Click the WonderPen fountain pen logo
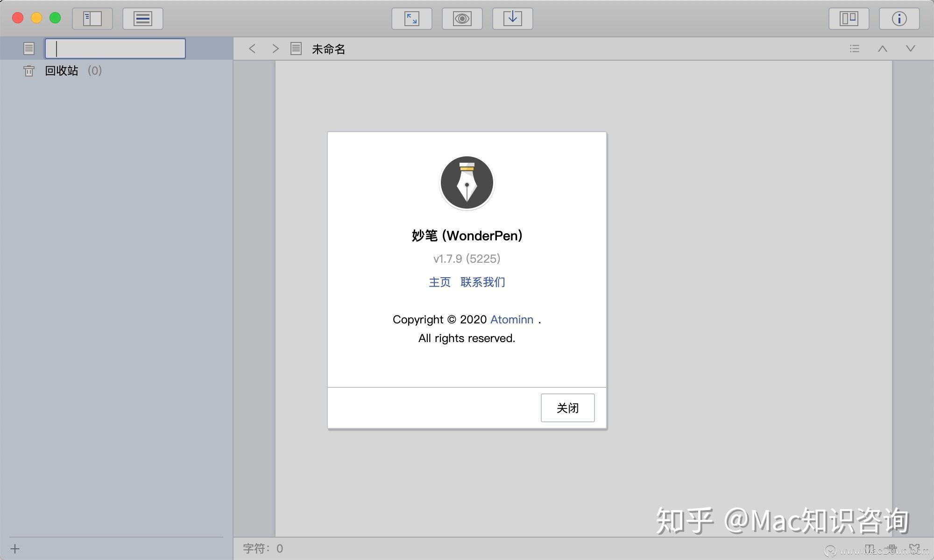 pos(467,182)
